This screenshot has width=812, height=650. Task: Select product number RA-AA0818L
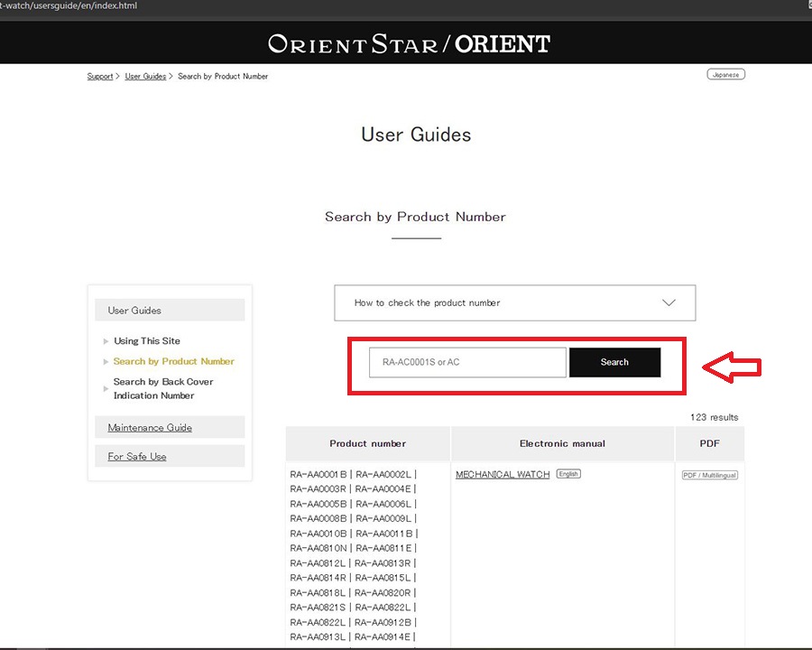click(318, 592)
